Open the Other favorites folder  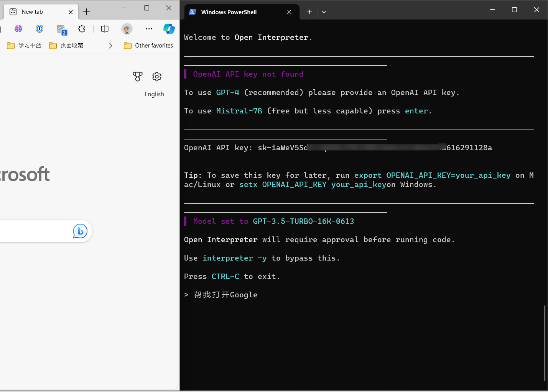(148, 46)
